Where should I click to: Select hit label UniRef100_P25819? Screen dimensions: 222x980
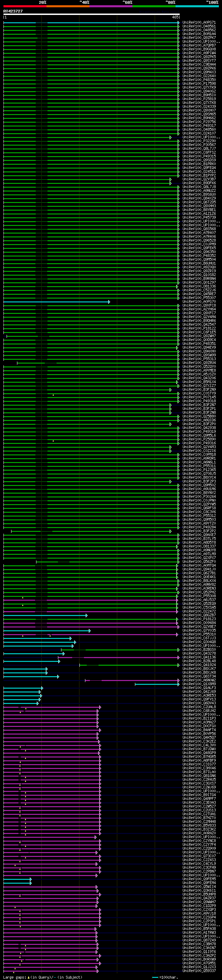click(199, 99)
